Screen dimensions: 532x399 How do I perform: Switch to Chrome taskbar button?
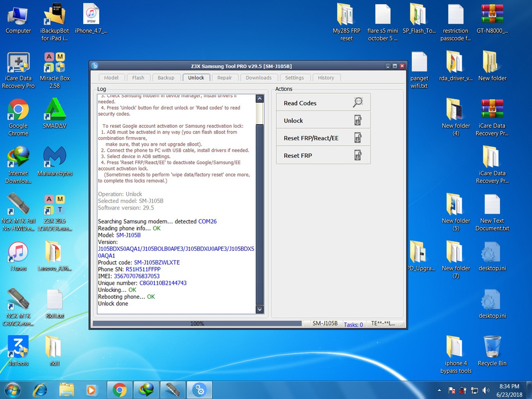point(120,390)
